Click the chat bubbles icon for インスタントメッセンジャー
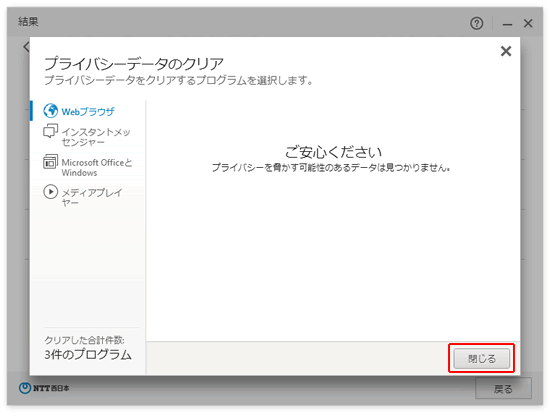The image size is (550, 418). point(50,131)
